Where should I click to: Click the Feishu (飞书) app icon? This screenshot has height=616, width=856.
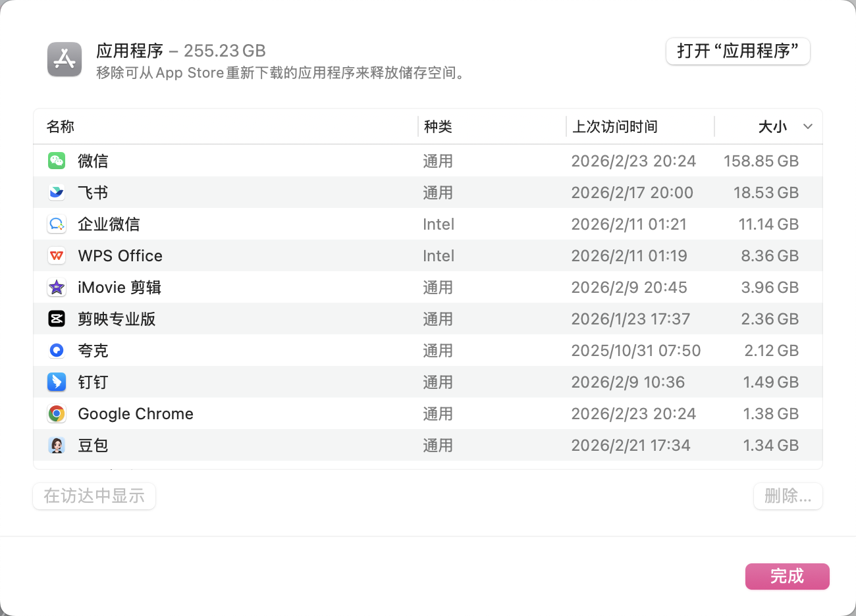[x=57, y=192]
